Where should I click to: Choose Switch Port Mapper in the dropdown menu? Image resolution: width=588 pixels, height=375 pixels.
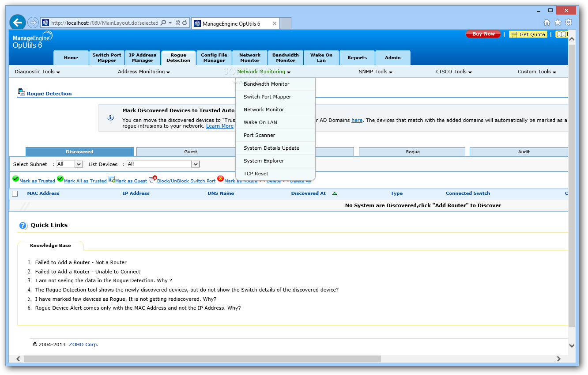pos(275,97)
